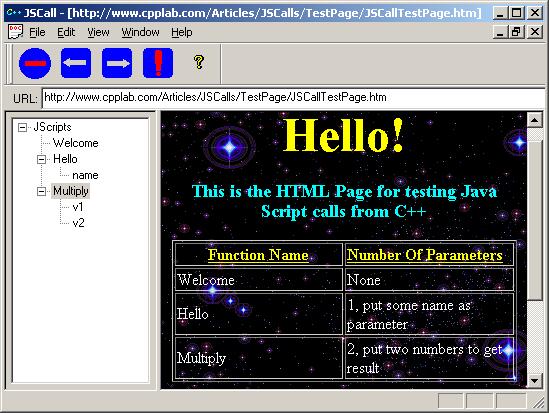Click the Number Of Parameters table header
Screen dimensions: 549x413
(429, 255)
